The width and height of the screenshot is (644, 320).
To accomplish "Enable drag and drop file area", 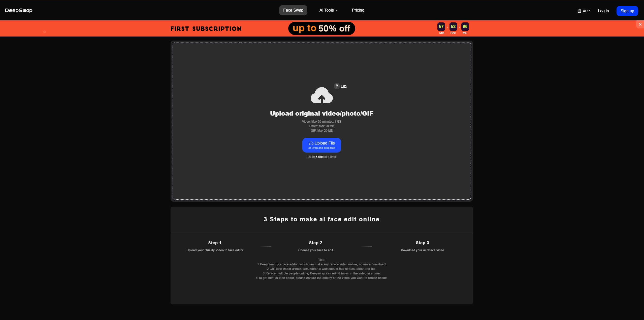I will pyautogui.click(x=321, y=145).
